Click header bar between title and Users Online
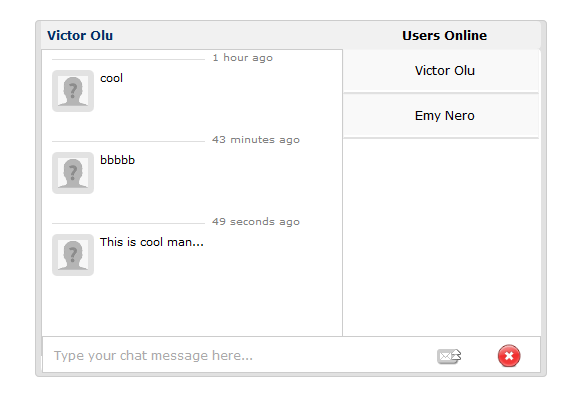The image size is (575, 400). tap(257, 36)
